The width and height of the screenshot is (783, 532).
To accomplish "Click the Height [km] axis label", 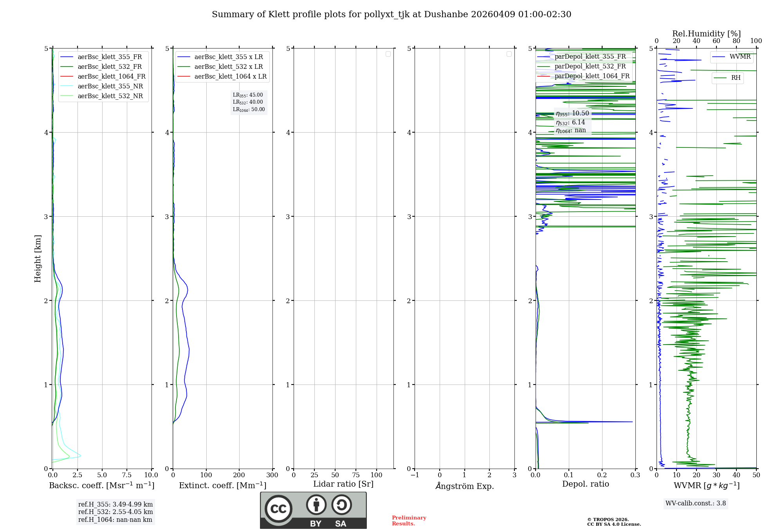I will (38, 259).
